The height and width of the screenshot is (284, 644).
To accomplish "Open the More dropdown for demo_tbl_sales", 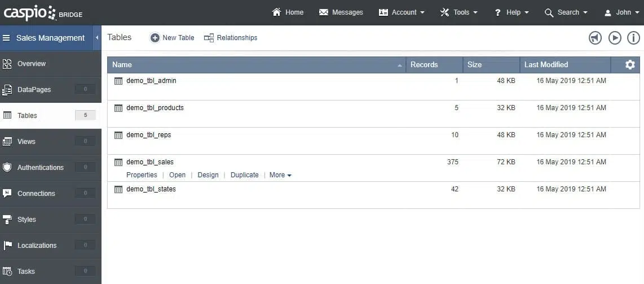I will point(280,175).
